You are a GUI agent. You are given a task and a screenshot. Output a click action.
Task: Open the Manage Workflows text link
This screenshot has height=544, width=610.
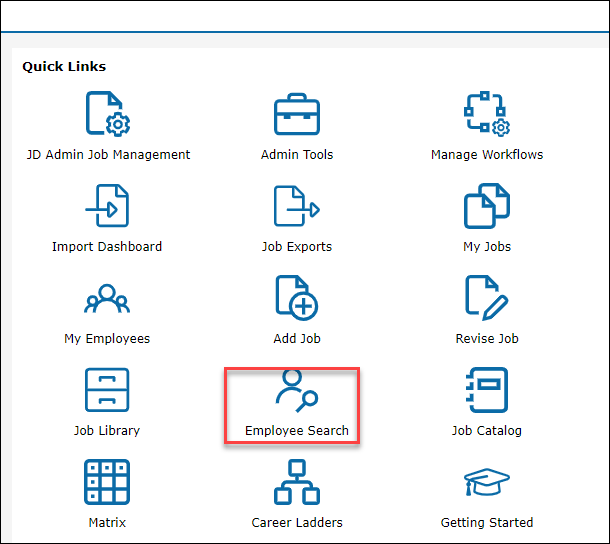point(487,155)
